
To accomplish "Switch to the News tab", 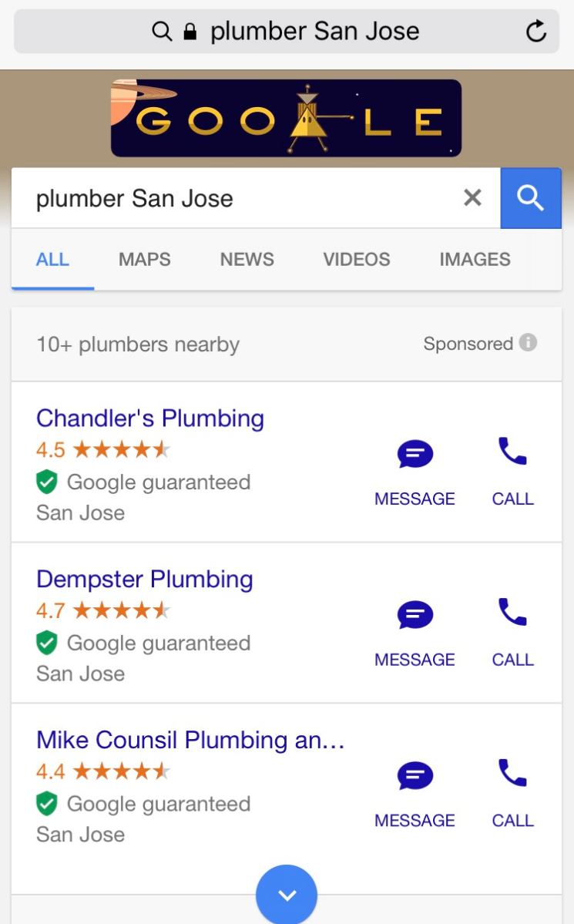I will click(x=247, y=260).
